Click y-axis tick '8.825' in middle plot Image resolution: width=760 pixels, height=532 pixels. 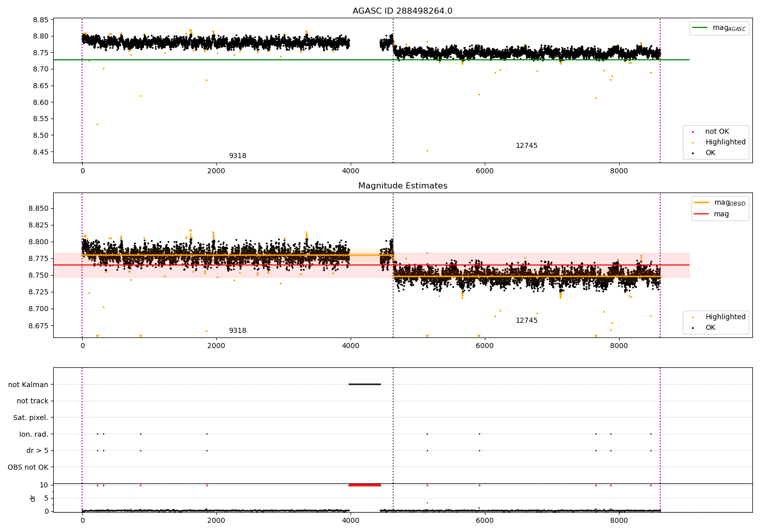click(x=39, y=225)
